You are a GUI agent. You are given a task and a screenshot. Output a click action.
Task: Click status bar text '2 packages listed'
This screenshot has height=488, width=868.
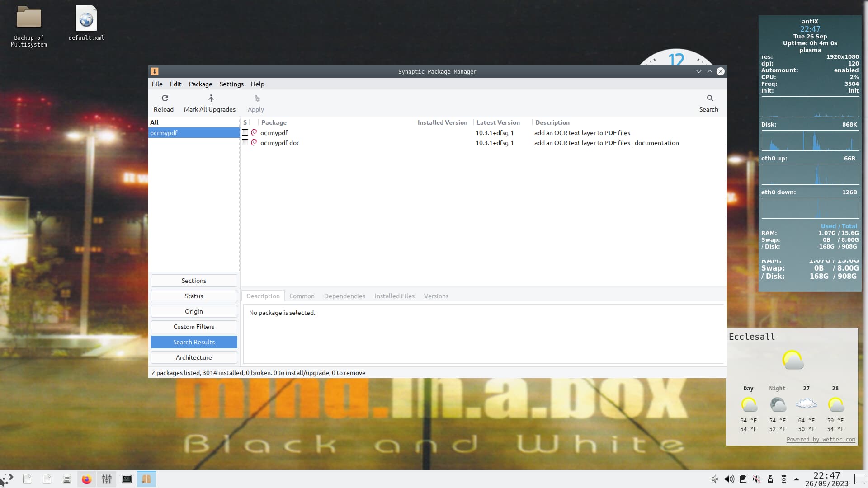(x=176, y=373)
